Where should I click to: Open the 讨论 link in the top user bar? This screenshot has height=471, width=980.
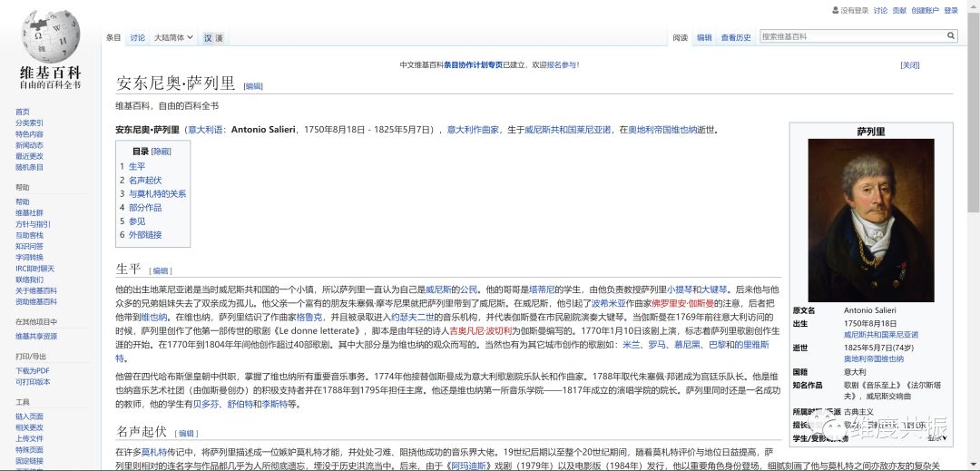click(880, 11)
